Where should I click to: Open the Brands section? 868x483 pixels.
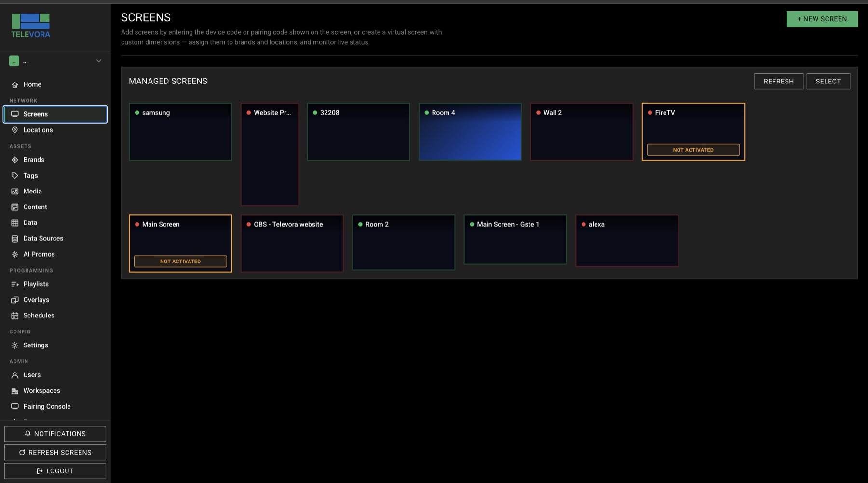55,160
